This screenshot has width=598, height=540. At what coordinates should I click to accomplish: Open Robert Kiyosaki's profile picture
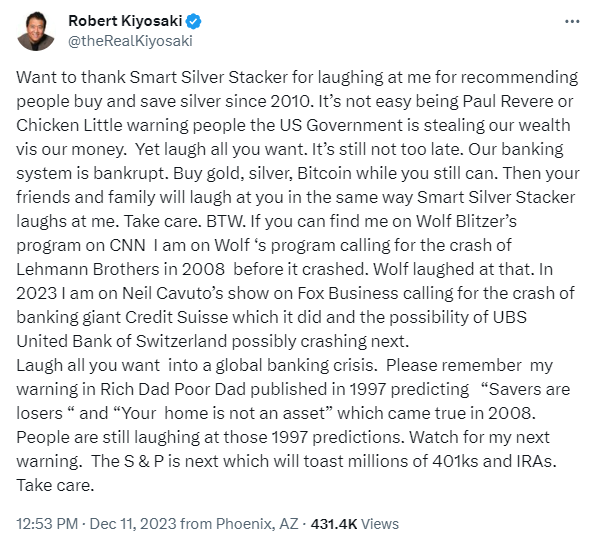coord(36,31)
